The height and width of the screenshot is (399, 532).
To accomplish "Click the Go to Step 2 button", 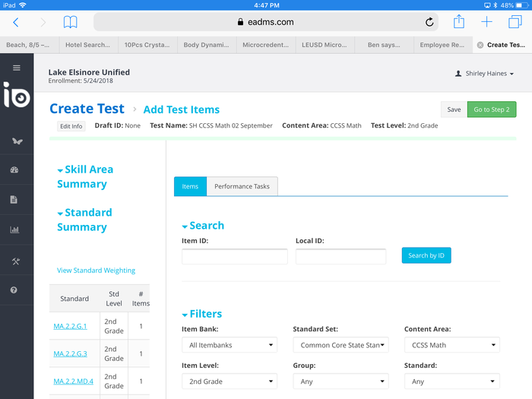I will tap(491, 109).
